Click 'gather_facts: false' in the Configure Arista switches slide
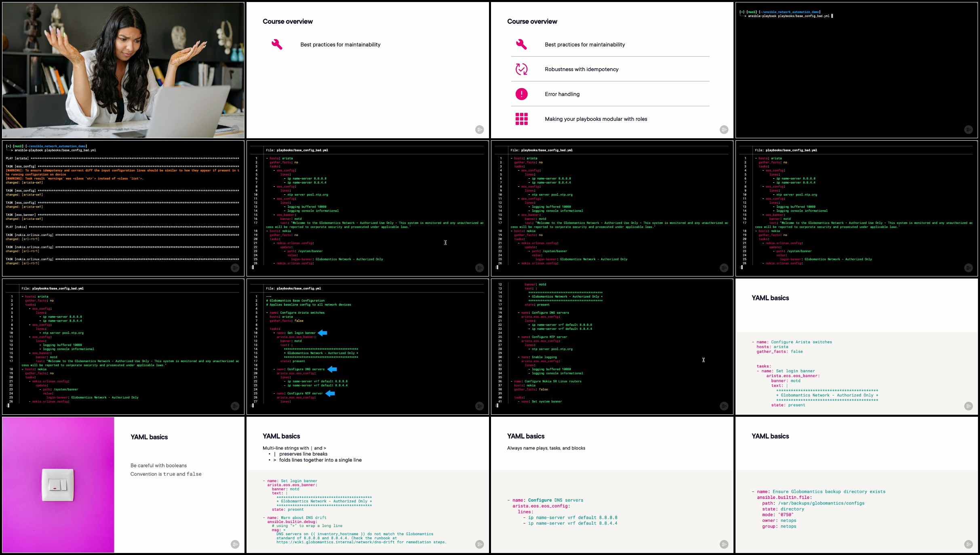The image size is (980, 555). pos(780,352)
